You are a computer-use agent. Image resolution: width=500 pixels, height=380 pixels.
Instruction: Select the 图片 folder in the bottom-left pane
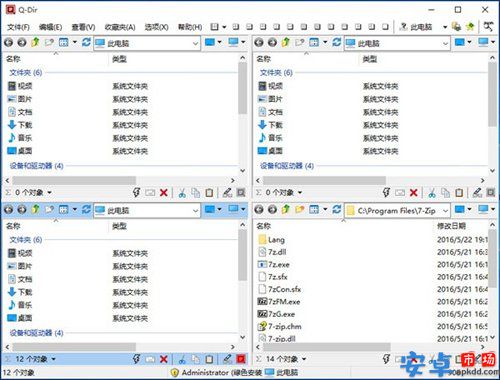tap(20, 266)
